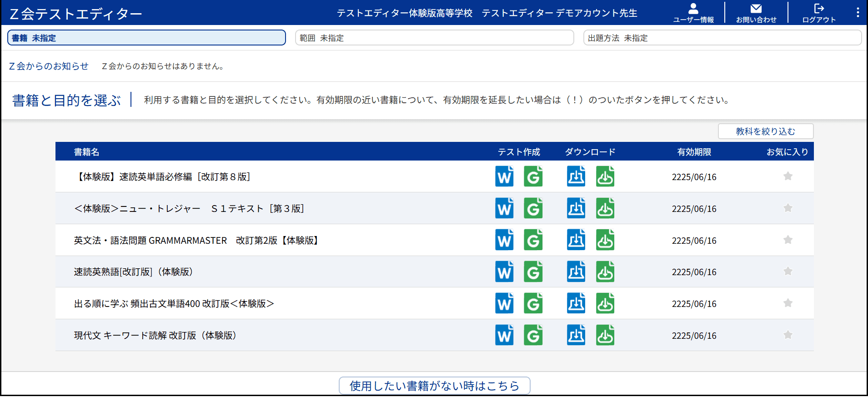Click the Logout (ログアウト) icon
Screen dimensions: 868x397
click(819, 13)
